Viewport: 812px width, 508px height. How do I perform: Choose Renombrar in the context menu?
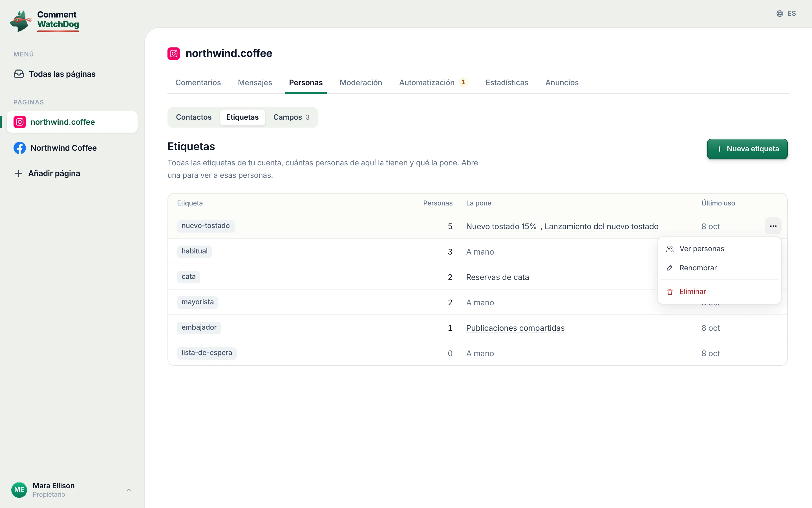coord(720,268)
